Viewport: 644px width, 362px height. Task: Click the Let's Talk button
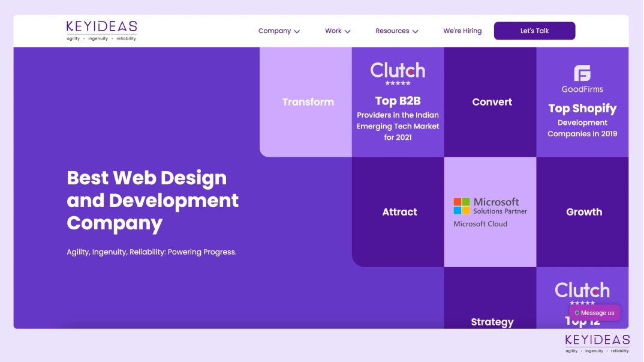pyautogui.click(x=534, y=31)
